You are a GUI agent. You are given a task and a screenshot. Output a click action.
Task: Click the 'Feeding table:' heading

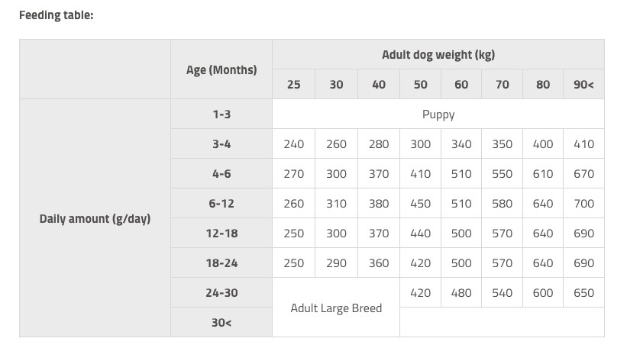pos(56,14)
